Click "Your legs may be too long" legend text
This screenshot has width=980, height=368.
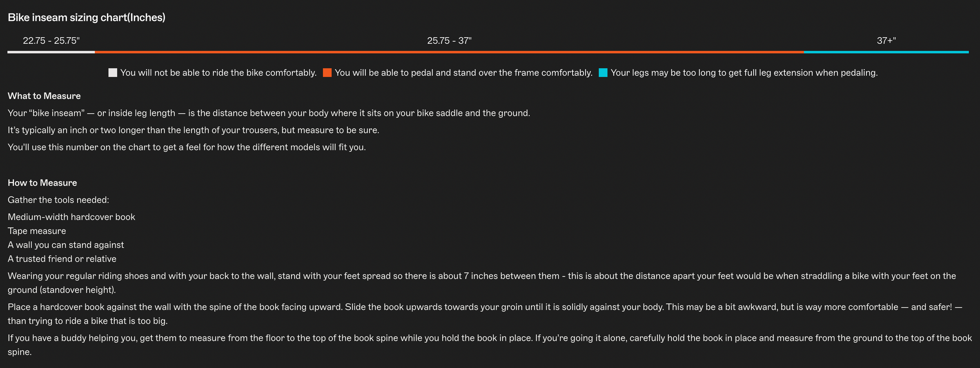click(744, 73)
